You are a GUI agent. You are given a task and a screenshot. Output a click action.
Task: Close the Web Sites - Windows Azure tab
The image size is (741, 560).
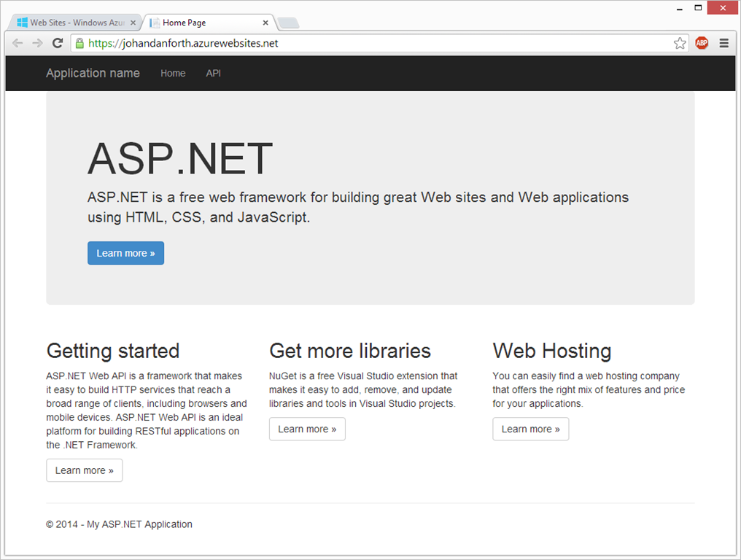pyautogui.click(x=133, y=22)
